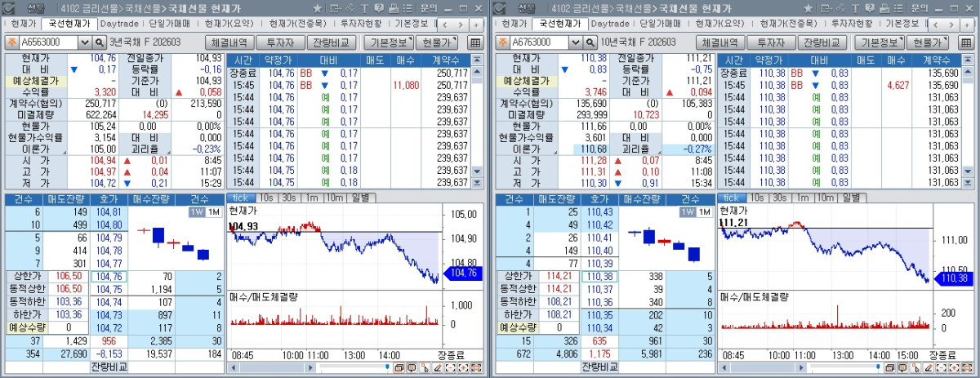The width and height of the screenshot is (980, 378).
Task: Click the comment bubble icon under right chart
Action: point(903,368)
